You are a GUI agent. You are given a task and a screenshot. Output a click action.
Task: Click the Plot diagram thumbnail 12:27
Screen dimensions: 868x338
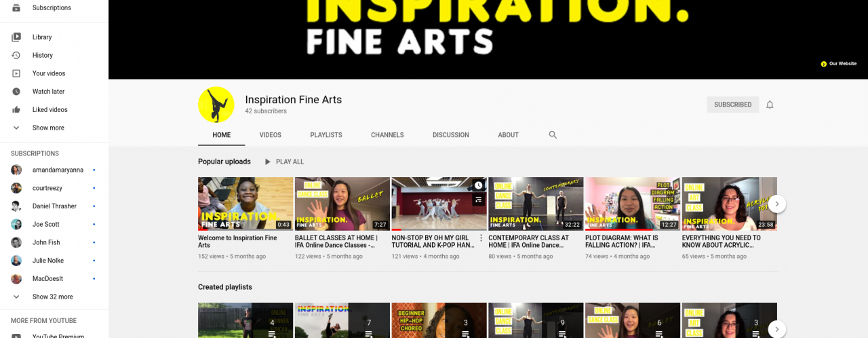pos(633,204)
